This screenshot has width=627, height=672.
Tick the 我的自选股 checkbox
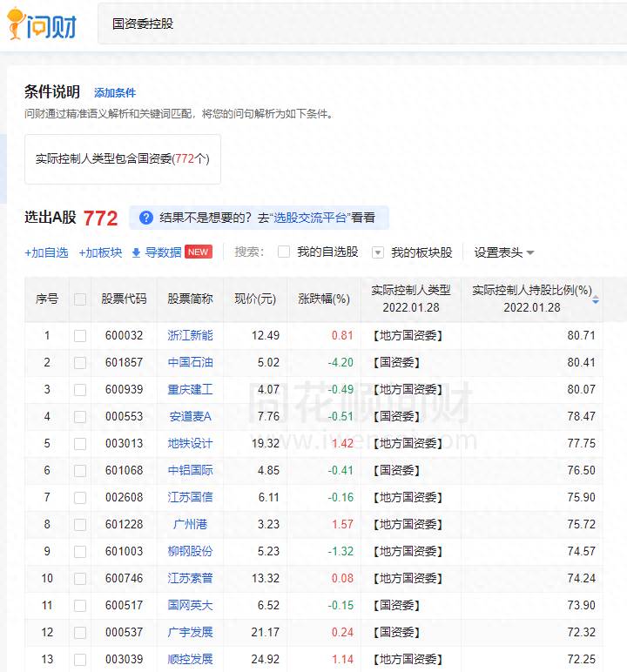(284, 252)
